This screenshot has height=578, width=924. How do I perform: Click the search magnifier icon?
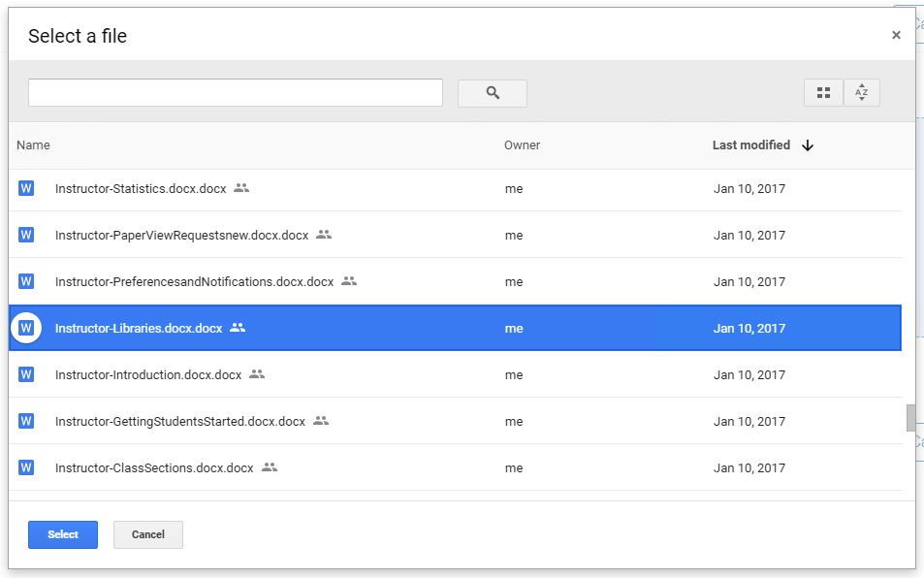[492, 93]
